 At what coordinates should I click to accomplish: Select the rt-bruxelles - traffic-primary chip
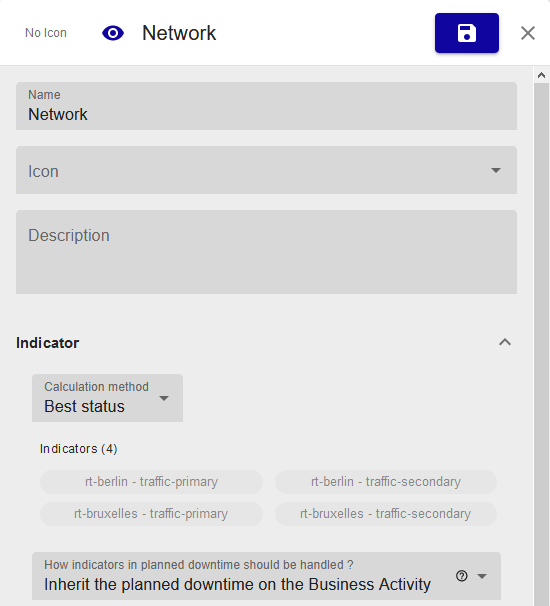click(x=152, y=514)
